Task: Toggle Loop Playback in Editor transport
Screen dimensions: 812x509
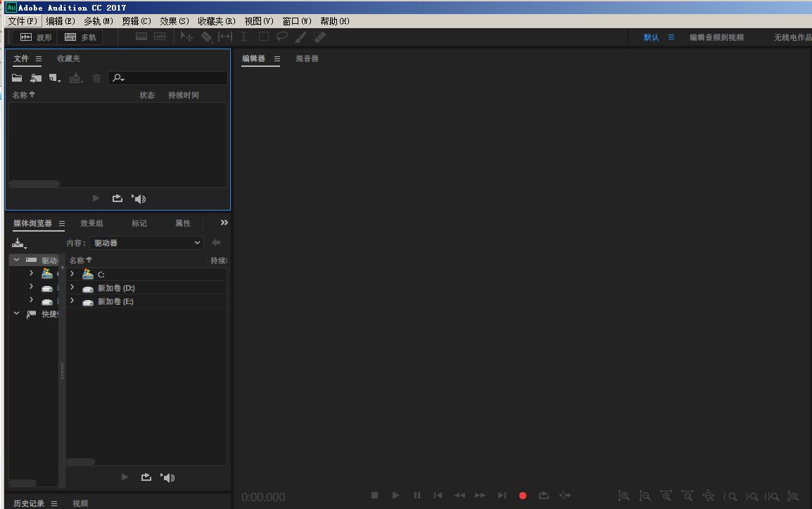Action: coord(544,496)
